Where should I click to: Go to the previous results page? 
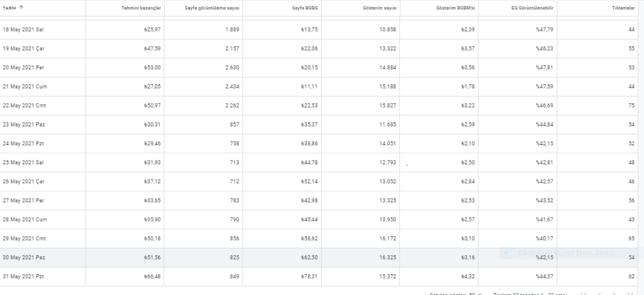(599, 294)
